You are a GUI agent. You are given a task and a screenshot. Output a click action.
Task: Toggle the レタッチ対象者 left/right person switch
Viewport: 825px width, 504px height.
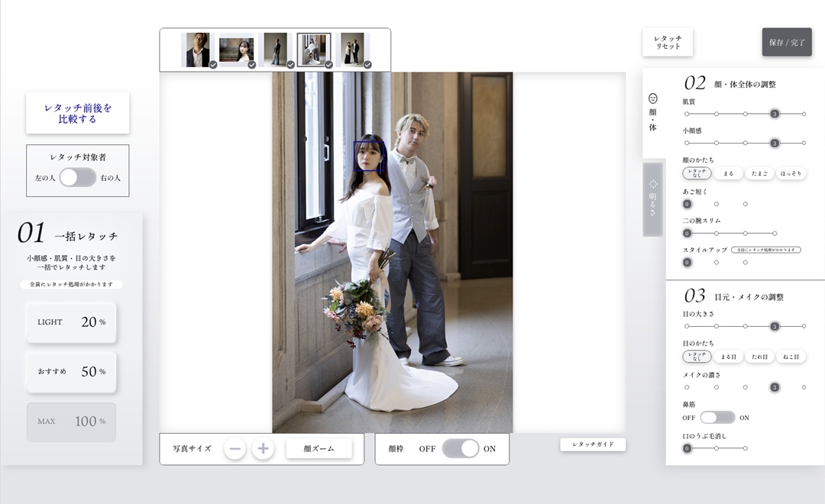point(77,177)
